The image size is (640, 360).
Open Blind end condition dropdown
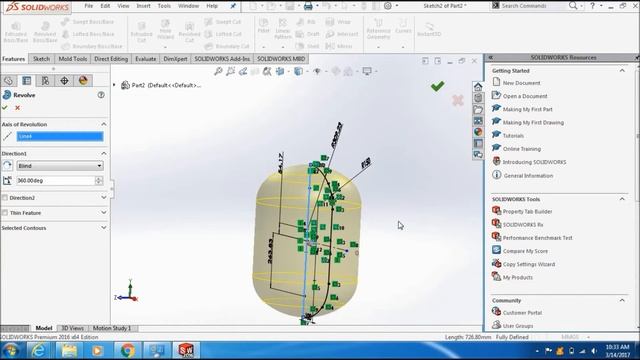click(x=60, y=166)
